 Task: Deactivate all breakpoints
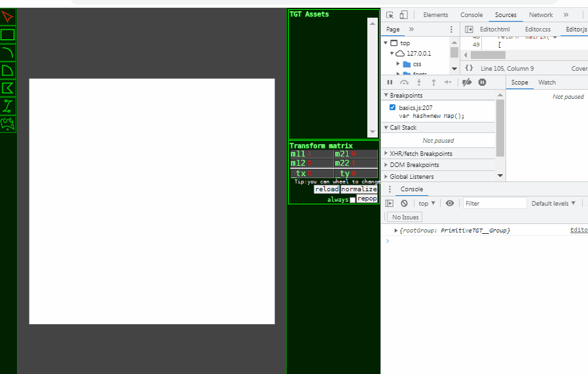(467, 82)
